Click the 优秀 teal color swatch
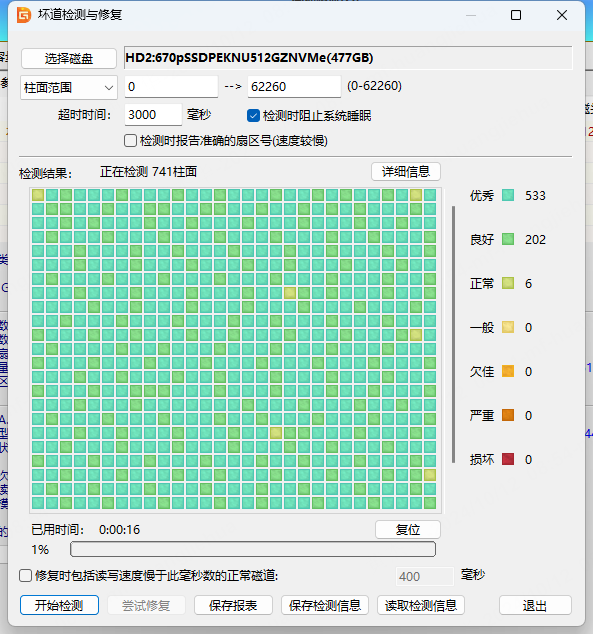 click(508, 195)
